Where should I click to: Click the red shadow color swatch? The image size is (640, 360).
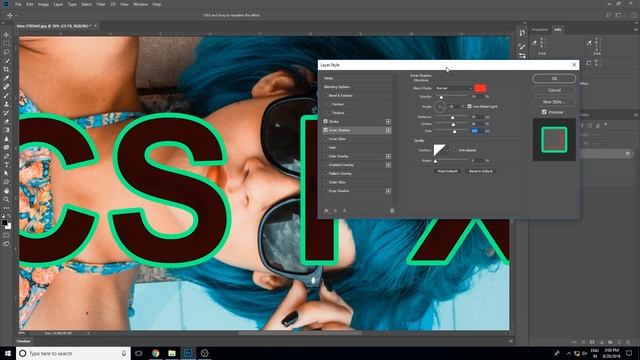click(x=480, y=88)
